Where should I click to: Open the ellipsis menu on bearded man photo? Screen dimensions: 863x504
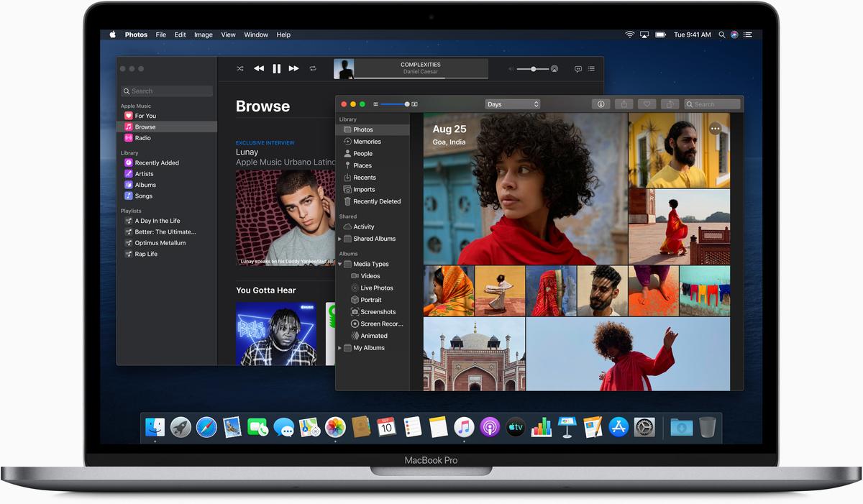tap(714, 129)
